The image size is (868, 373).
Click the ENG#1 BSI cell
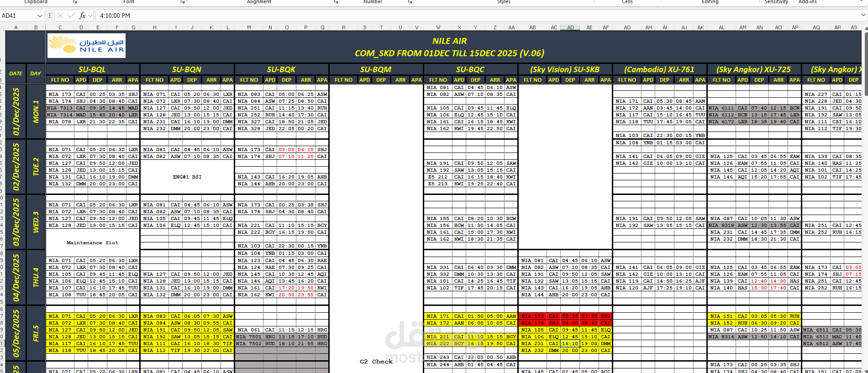[x=187, y=177]
